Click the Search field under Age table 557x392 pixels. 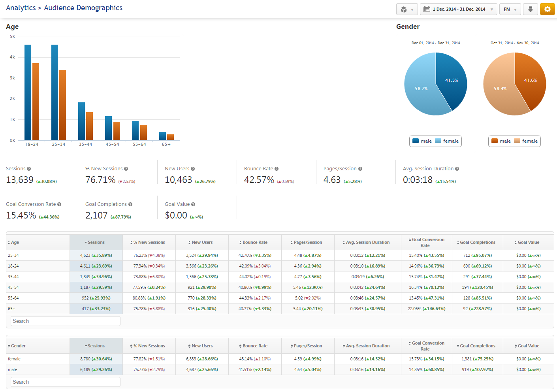pyautogui.click(x=66, y=321)
